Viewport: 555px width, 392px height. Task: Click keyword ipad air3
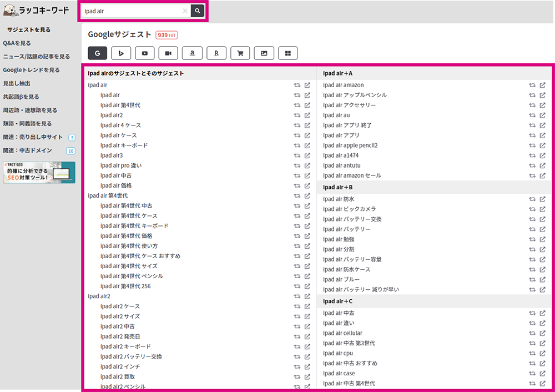[112, 155]
